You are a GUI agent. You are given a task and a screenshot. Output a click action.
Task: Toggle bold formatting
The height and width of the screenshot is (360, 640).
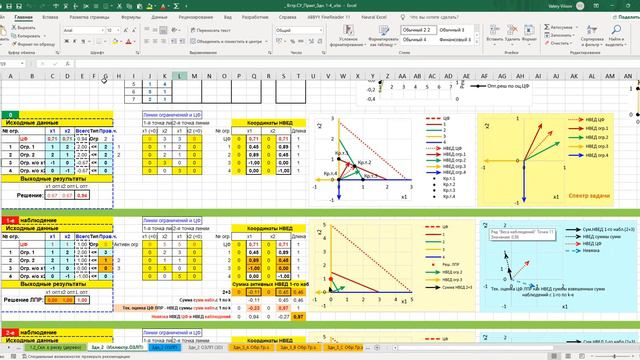coord(67,41)
